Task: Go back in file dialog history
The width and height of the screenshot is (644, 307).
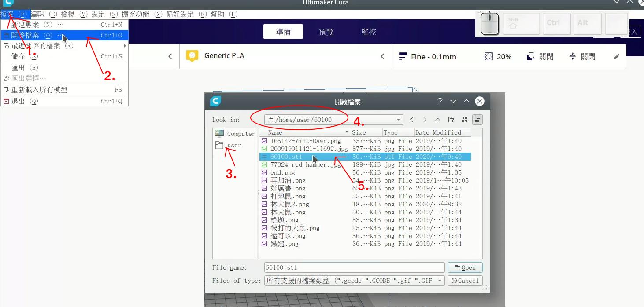Action: (x=411, y=120)
